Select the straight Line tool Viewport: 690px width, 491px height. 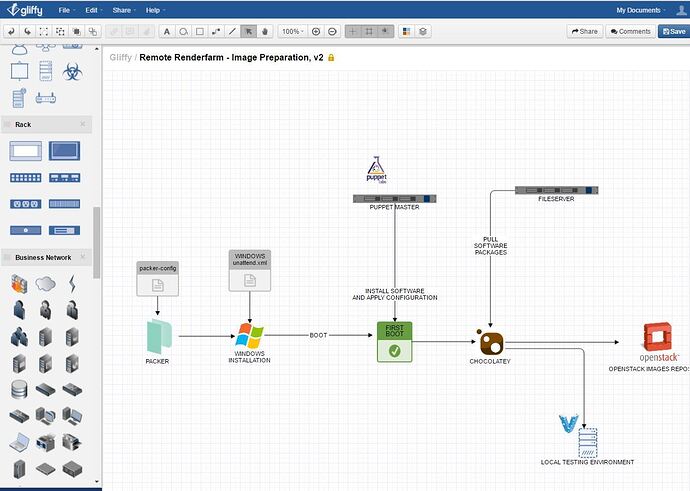tap(233, 31)
